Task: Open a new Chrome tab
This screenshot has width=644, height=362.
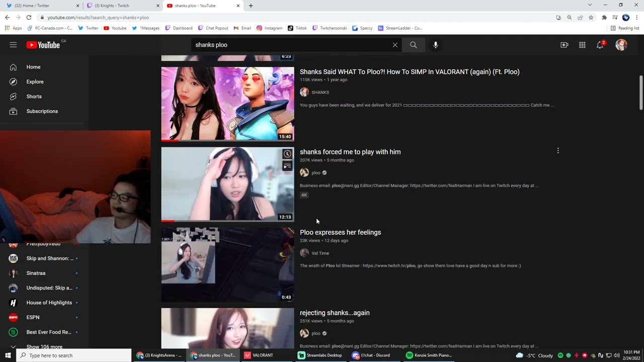Action: 251,6
